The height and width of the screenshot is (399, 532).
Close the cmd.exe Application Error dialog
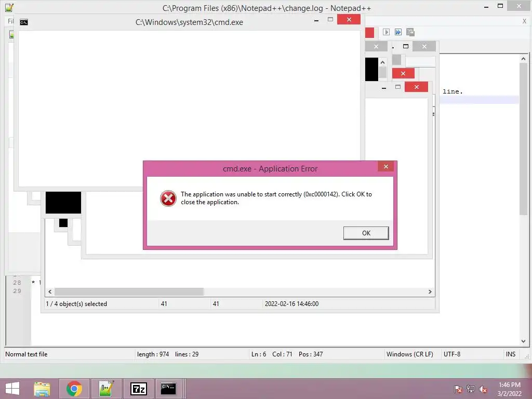point(386,166)
